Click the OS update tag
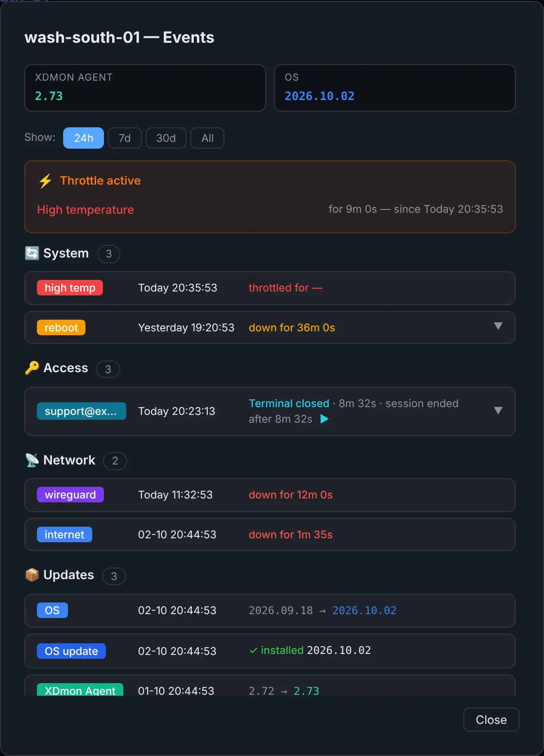 [71, 651]
